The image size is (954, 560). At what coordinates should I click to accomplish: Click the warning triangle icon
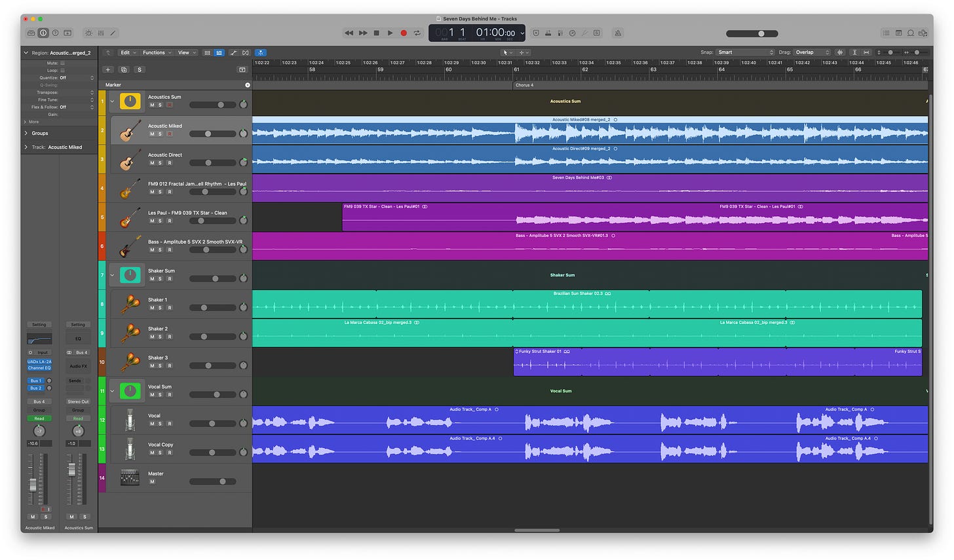click(x=618, y=33)
